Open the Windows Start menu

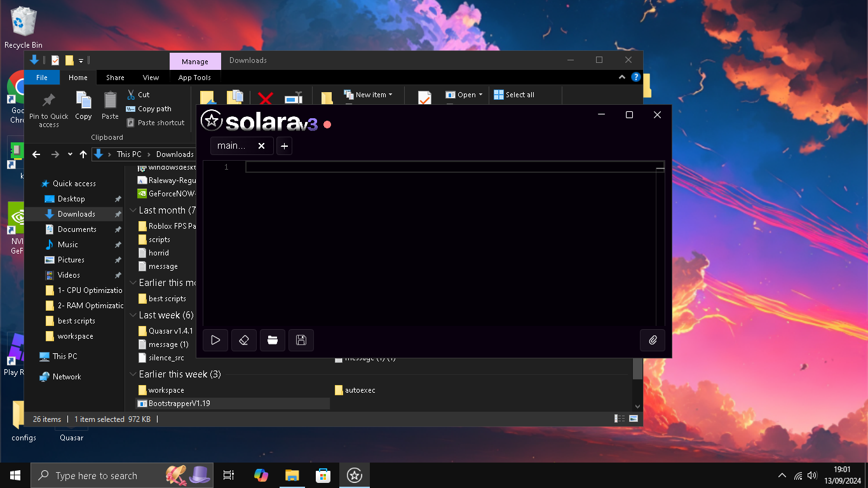tap(15, 475)
